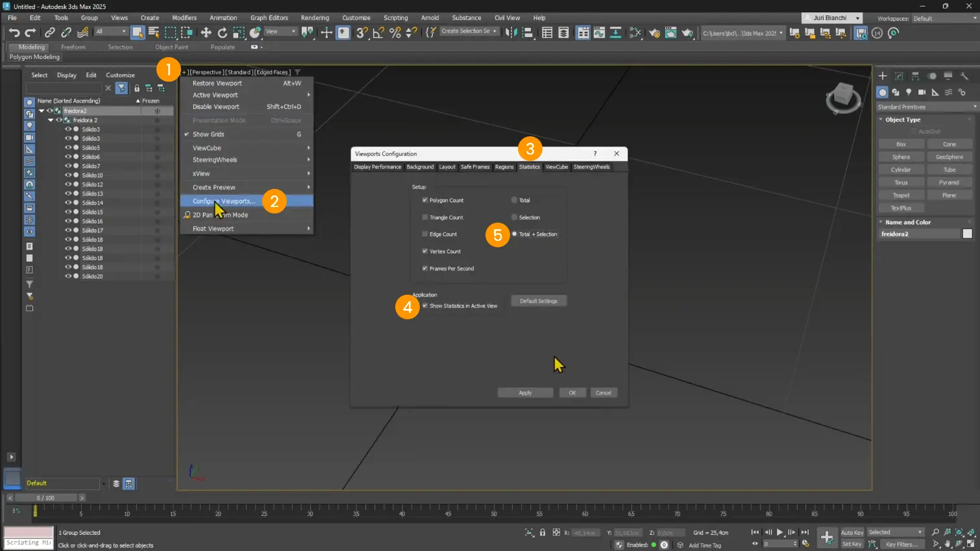Select the Cameras category icon in Create panel
This screenshot has width=980, height=551.
click(x=922, y=92)
